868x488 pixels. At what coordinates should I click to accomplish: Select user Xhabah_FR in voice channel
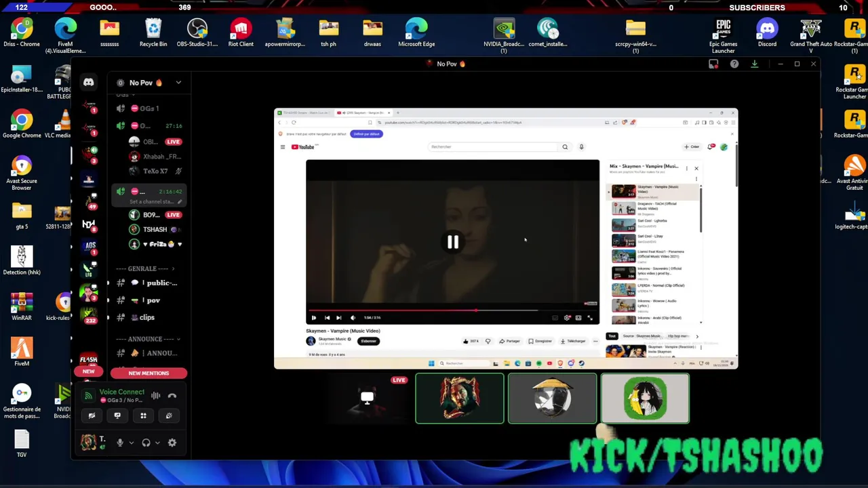coord(156,157)
